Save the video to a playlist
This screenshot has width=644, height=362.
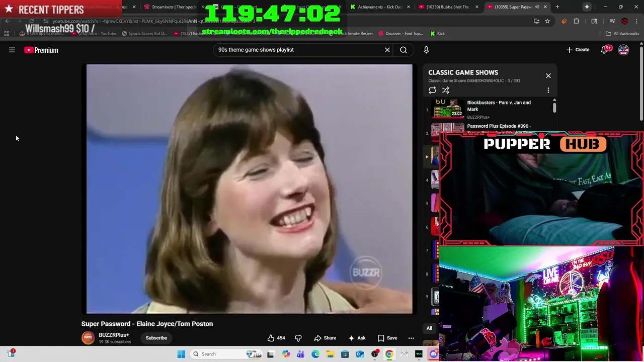click(387, 338)
